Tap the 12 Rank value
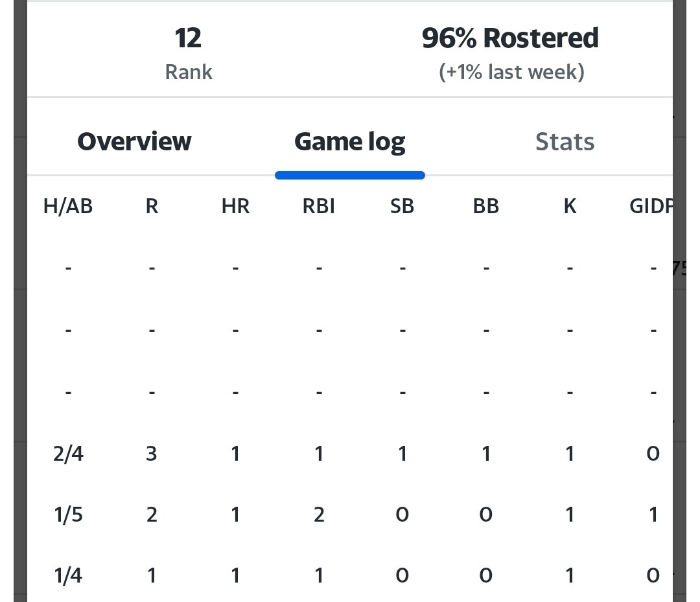Screen dimensions: 700x602 point(188,38)
